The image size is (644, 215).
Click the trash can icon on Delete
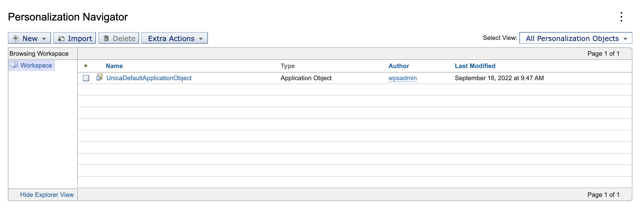(x=106, y=38)
